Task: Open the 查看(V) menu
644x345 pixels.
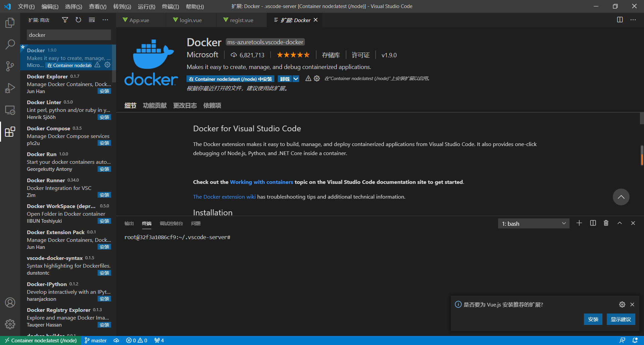Action: point(98,6)
